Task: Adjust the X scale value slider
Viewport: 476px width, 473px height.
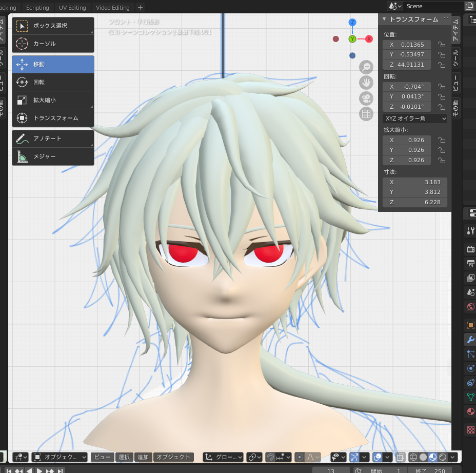Action: point(407,140)
